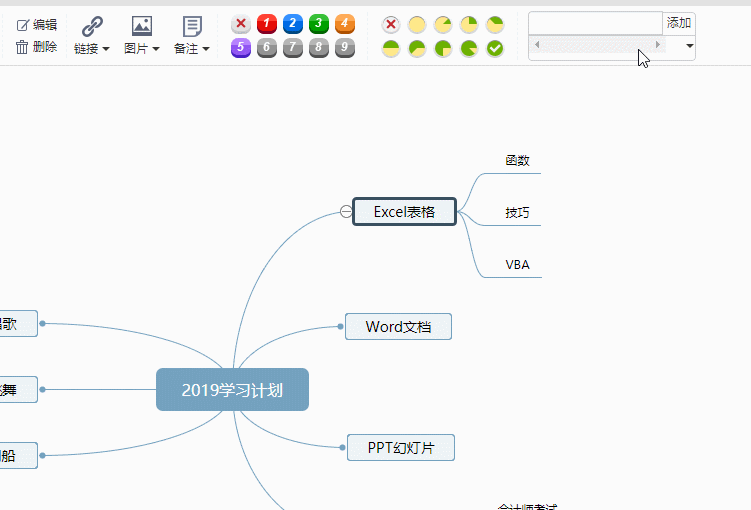Select the left node ending in 船
This screenshot has height=510, width=751.
18,455
